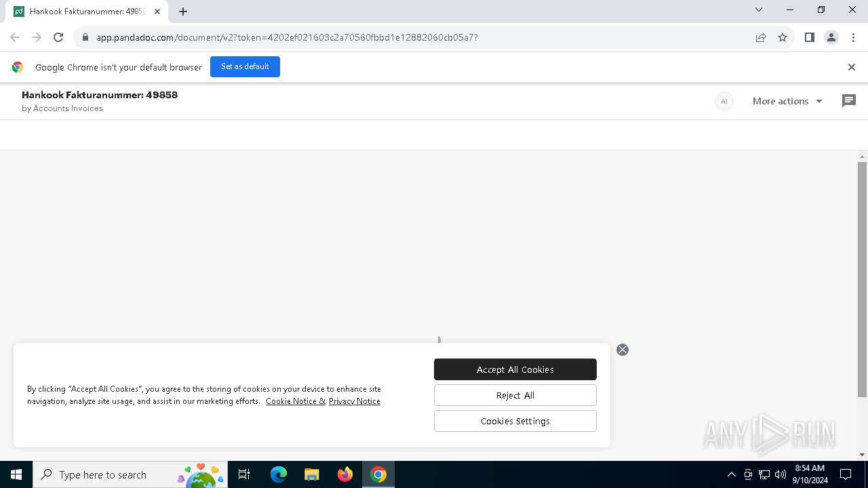Click the browser forward arrow
This screenshot has height=488, width=868.
(x=37, y=37)
